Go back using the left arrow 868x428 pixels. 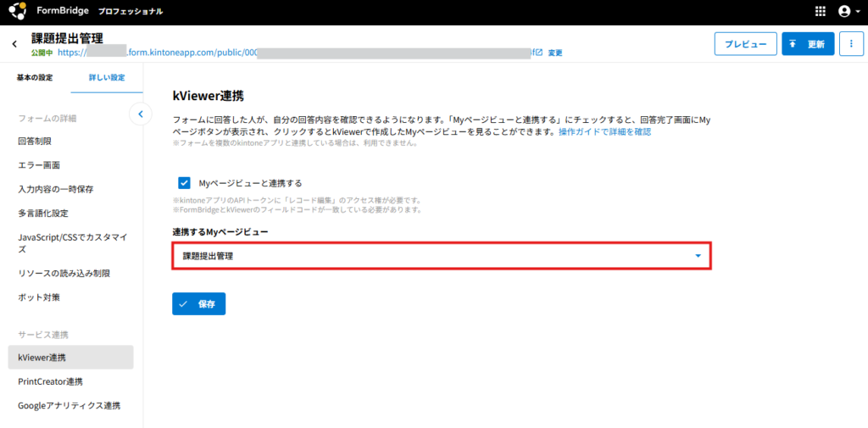pyautogui.click(x=14, y=43)
